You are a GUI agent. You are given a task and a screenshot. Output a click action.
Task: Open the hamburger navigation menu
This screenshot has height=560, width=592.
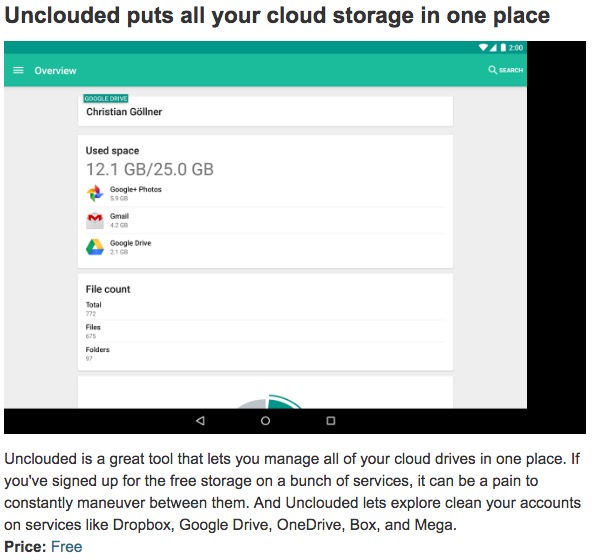(18, 70)
